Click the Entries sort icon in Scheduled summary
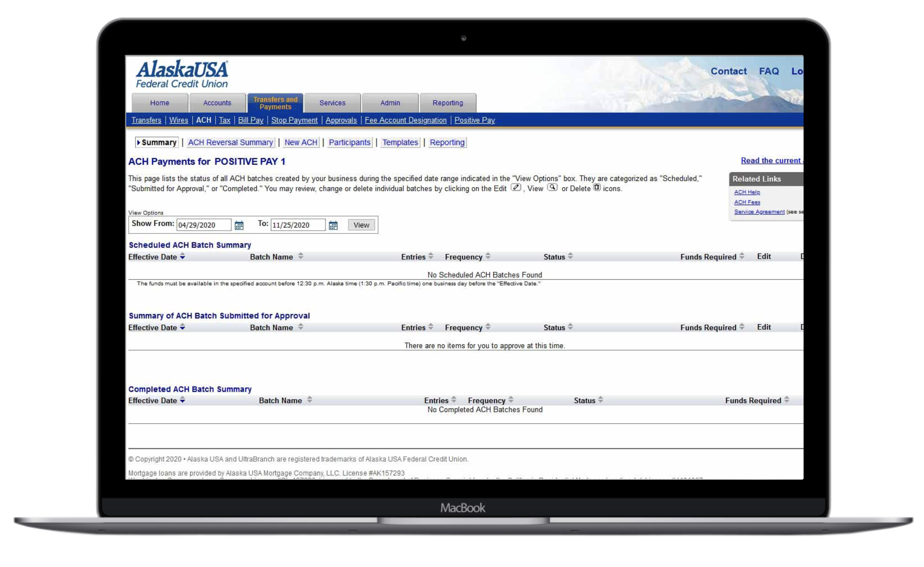This screenshot has height=567, width=924. 431,256
